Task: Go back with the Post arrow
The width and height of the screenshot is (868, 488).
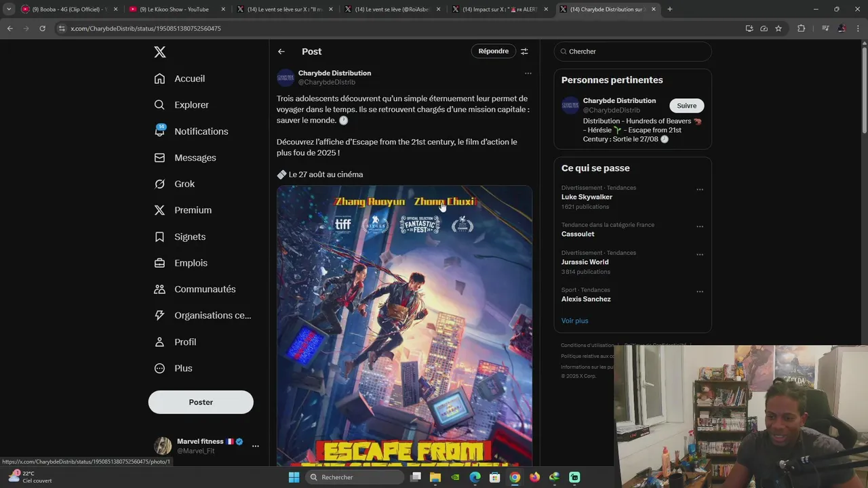Action: [281, 52]
